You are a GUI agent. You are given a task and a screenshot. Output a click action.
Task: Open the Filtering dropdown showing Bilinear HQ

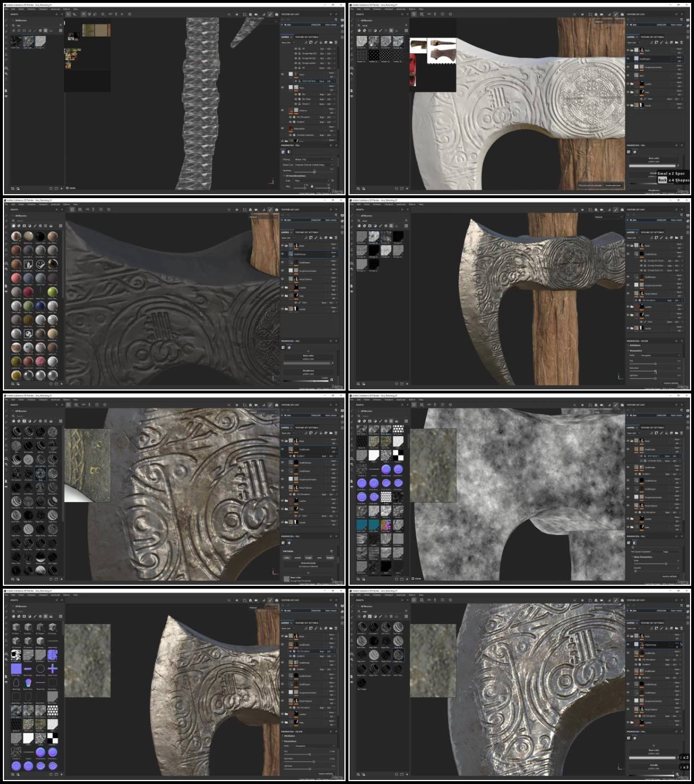pos(314,159)
